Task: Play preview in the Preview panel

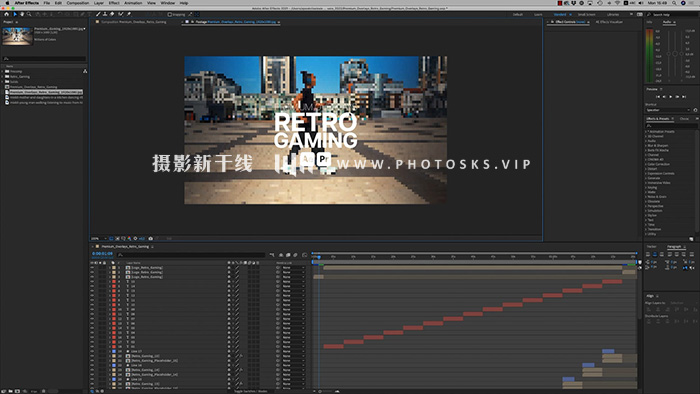Action: click(671, 96)
